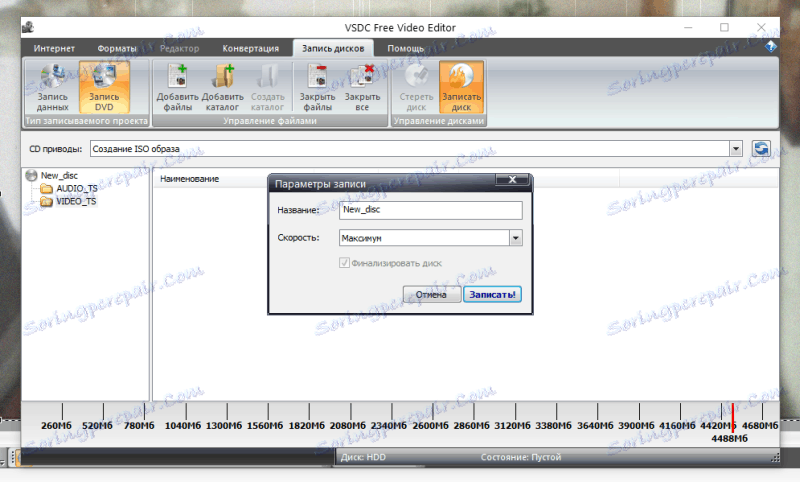Toggle the Финализировать диск checkbox
The height and width of the screenshot is (482, 800).
(x=344, y=263)
